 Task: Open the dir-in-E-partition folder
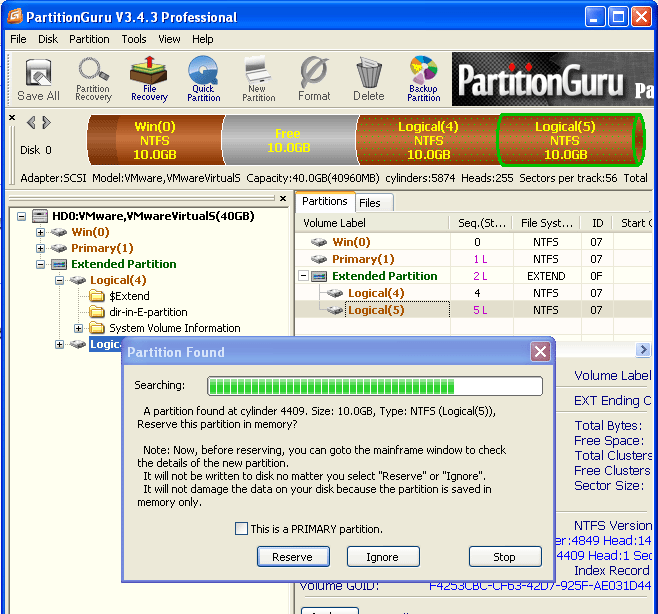(x=148, y=312)
